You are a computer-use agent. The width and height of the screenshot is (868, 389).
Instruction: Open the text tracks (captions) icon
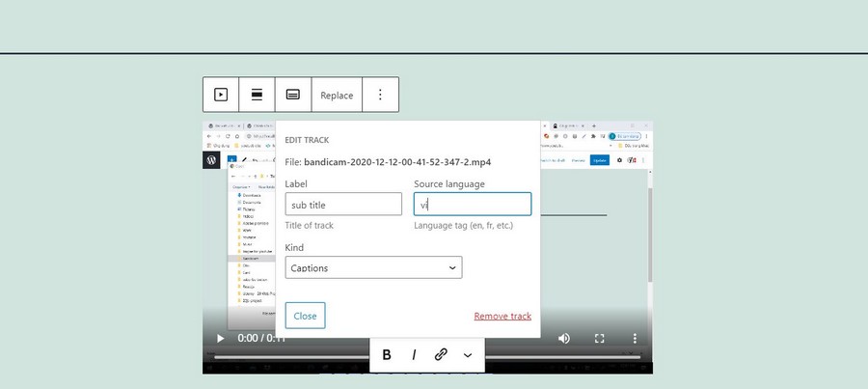pos(293,95)
